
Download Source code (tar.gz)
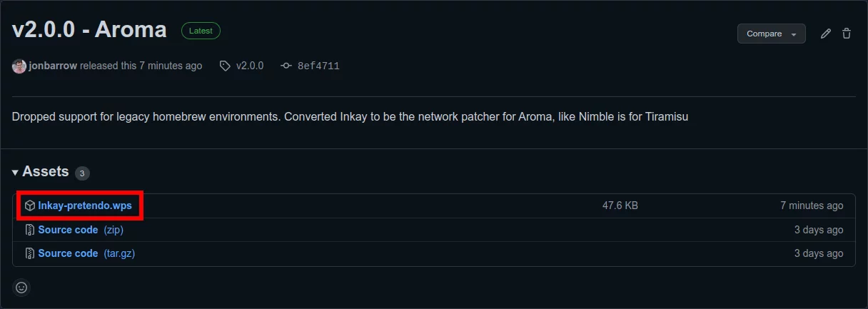click(68, 253)
